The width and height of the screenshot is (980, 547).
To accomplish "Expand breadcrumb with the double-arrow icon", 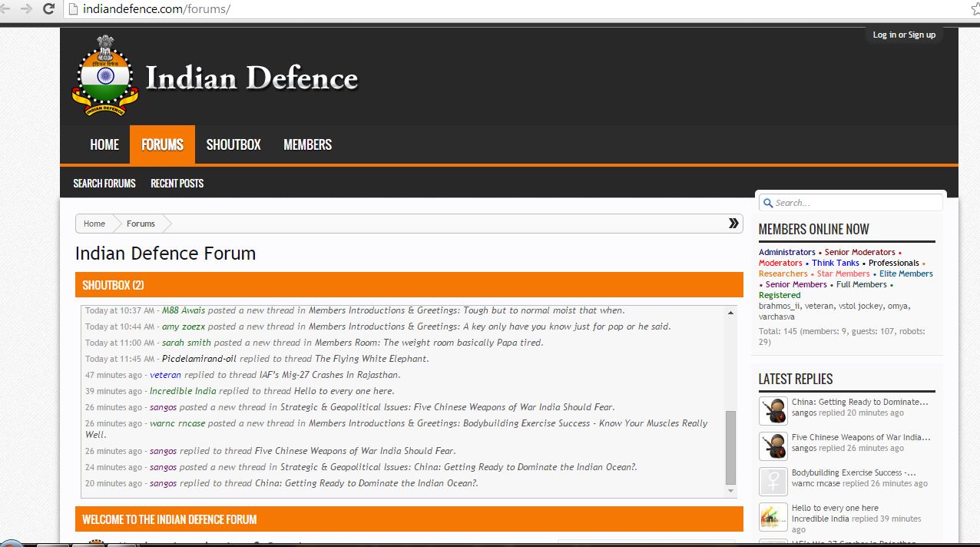I will point(733,224).
